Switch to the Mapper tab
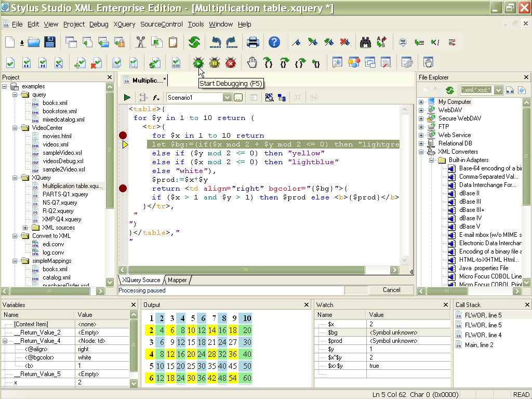 pyautogui.click(x=177, y=280)
